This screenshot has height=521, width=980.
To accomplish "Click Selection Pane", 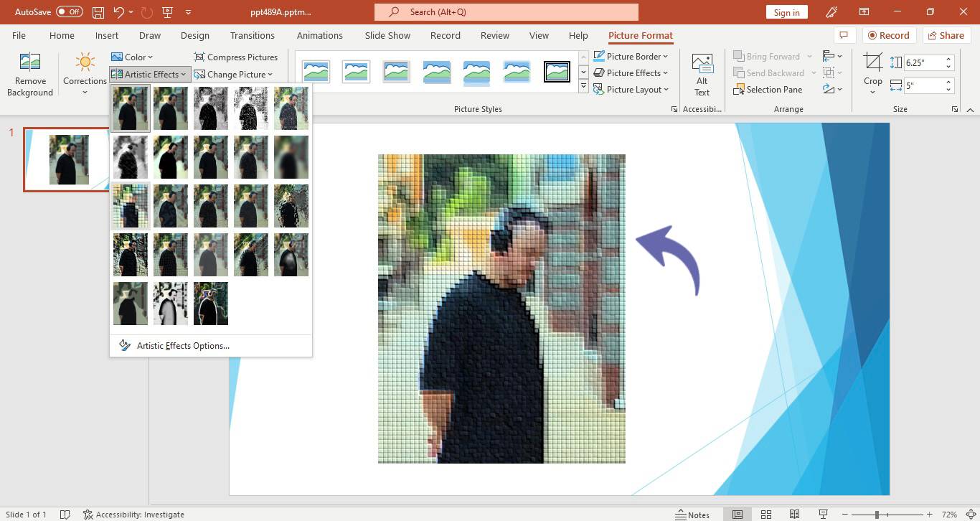I will tap(768, 89).
